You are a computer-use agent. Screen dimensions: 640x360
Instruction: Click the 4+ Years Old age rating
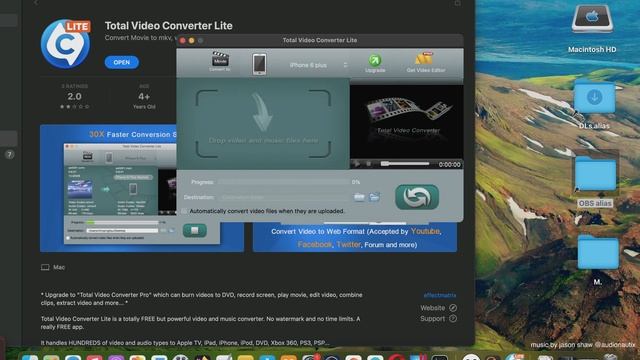144,97
